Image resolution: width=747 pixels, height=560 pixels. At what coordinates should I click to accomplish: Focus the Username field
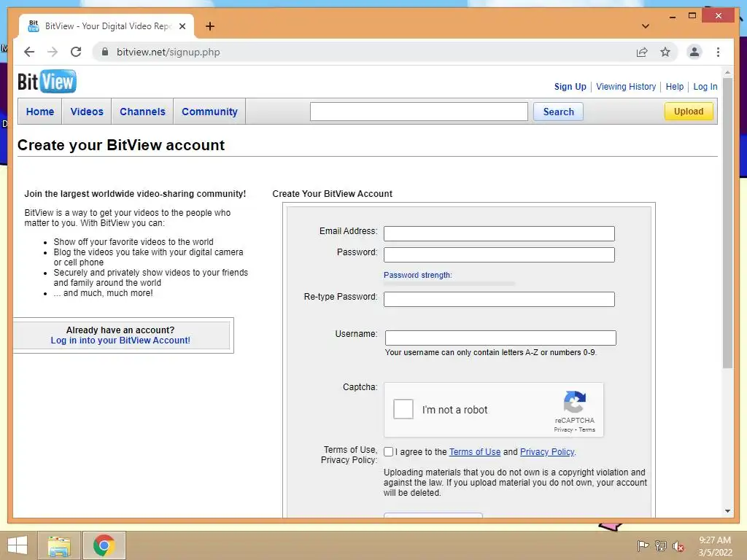point(500,338)
